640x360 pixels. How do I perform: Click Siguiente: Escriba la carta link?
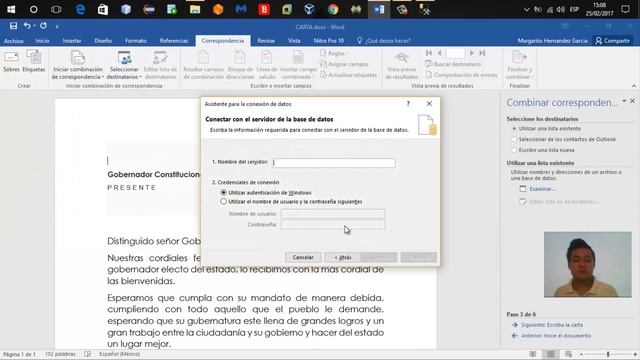point(552,325)
